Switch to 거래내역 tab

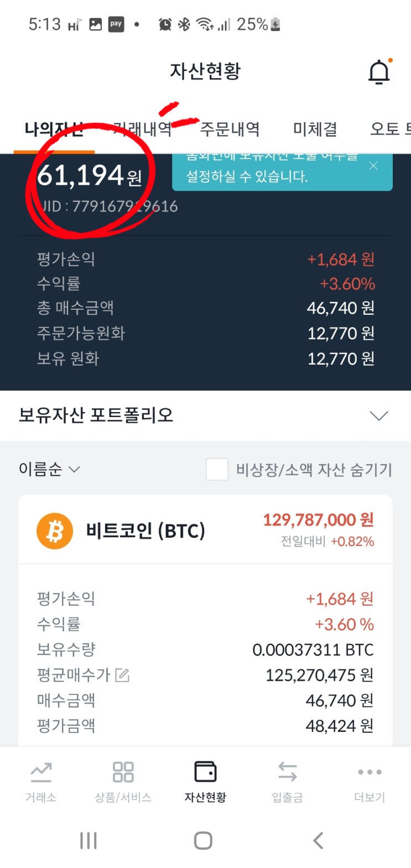point(143,129)
